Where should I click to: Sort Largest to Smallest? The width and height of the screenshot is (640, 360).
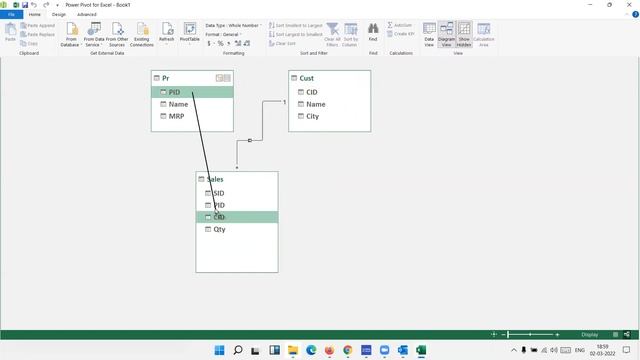point(296,34)
